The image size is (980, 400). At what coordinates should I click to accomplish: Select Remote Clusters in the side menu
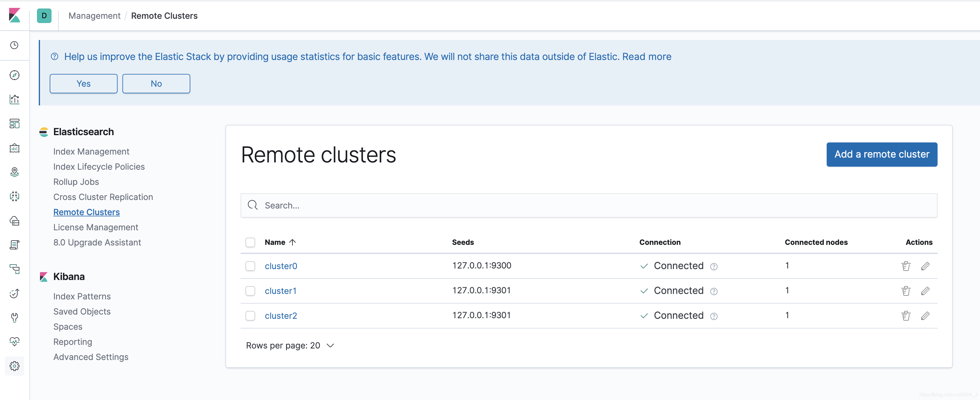87,212
